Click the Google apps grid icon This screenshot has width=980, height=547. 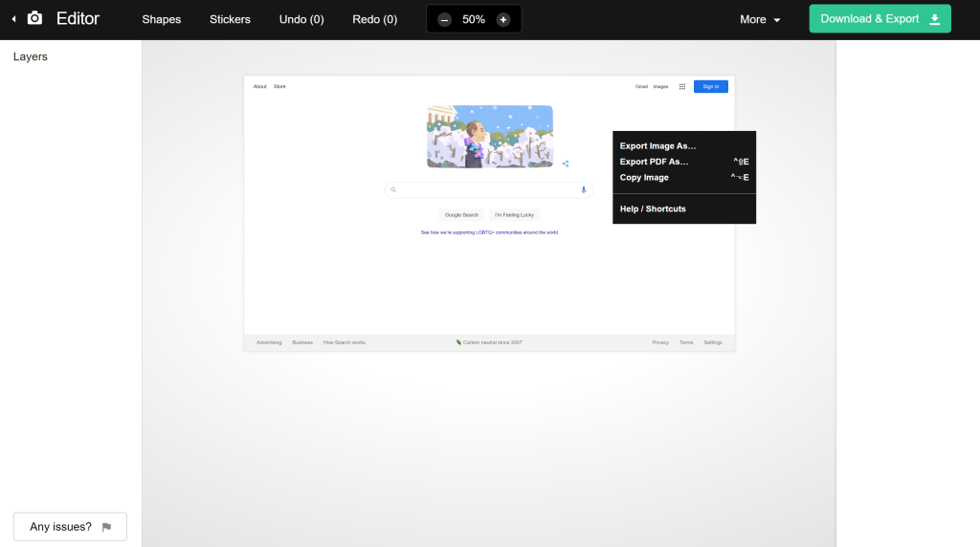[x=682, y=86]
